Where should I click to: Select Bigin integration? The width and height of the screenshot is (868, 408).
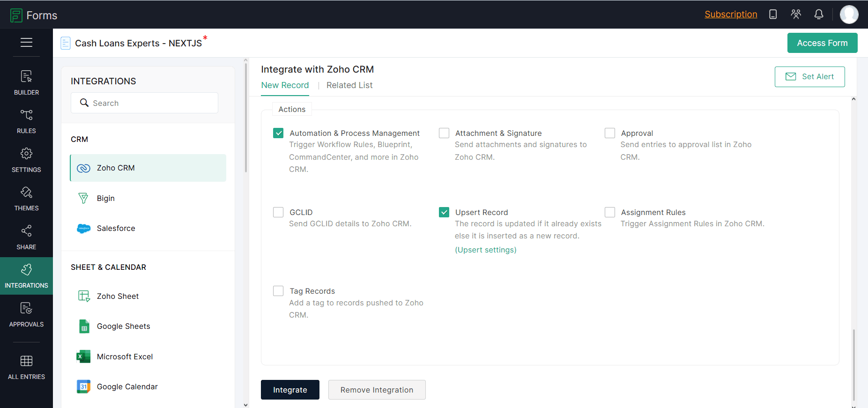tap(148, 198)
